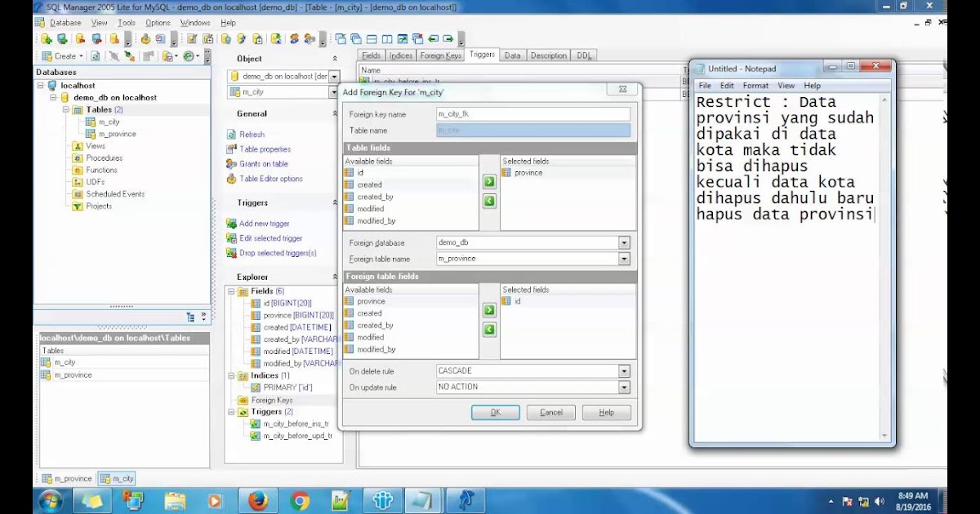
Task: Click the Notepad taskbar icon
Action: point(425,500)
